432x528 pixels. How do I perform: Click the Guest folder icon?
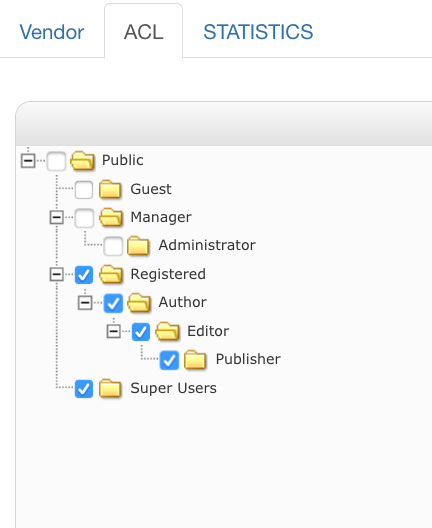click(x=110, y=189)
